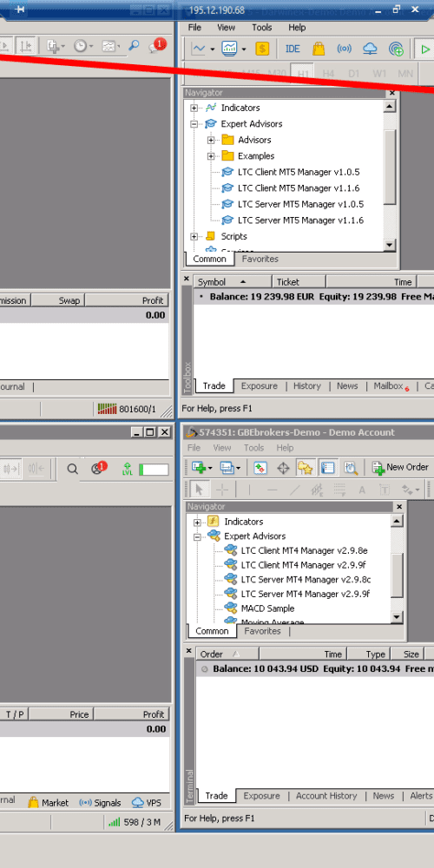Click the Strategy Tester icon in GBEbrokers toolbar
434x868 pixels.
coord(350,467)
